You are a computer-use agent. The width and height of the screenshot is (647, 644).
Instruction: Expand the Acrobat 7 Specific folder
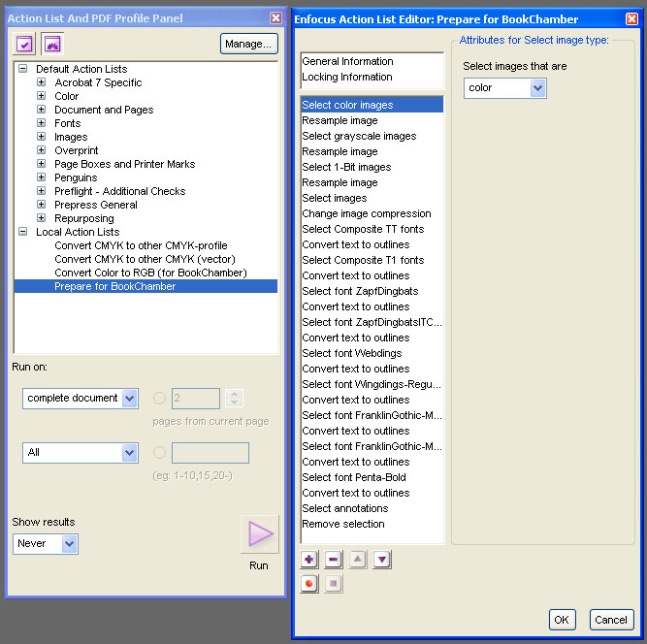click(x=42, y=82)
